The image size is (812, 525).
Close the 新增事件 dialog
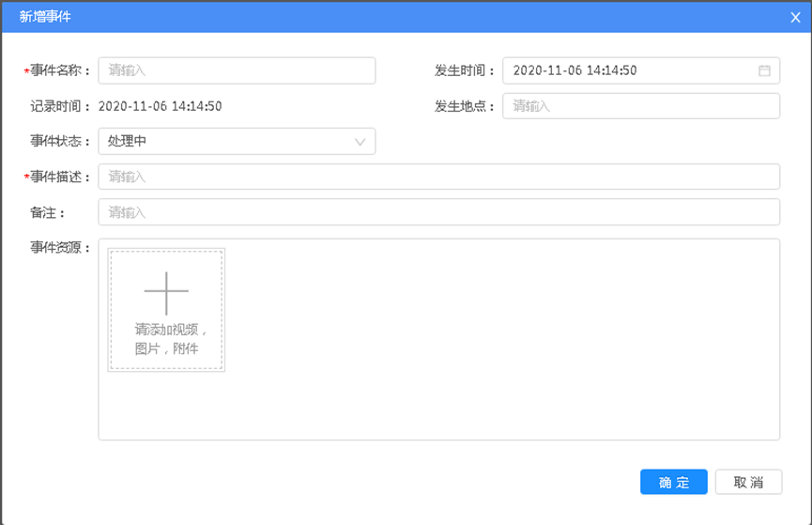(x=795, y=18)
